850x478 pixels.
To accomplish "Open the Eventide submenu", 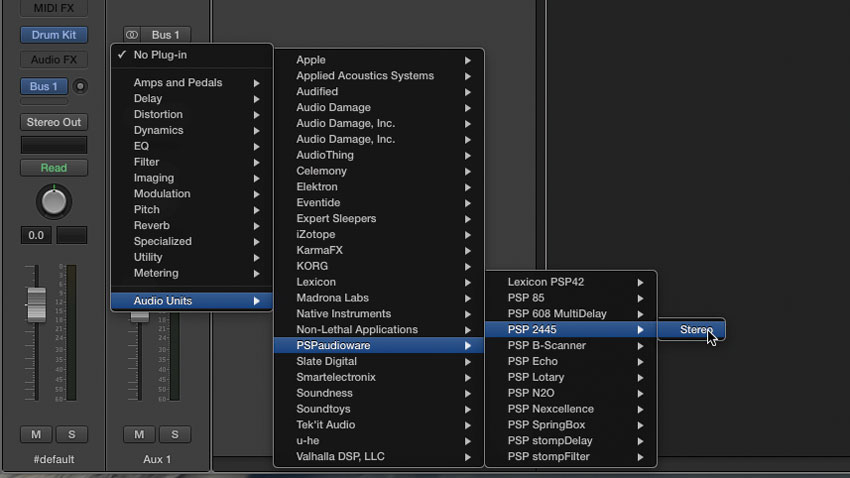I will click(x=379, y=203).
